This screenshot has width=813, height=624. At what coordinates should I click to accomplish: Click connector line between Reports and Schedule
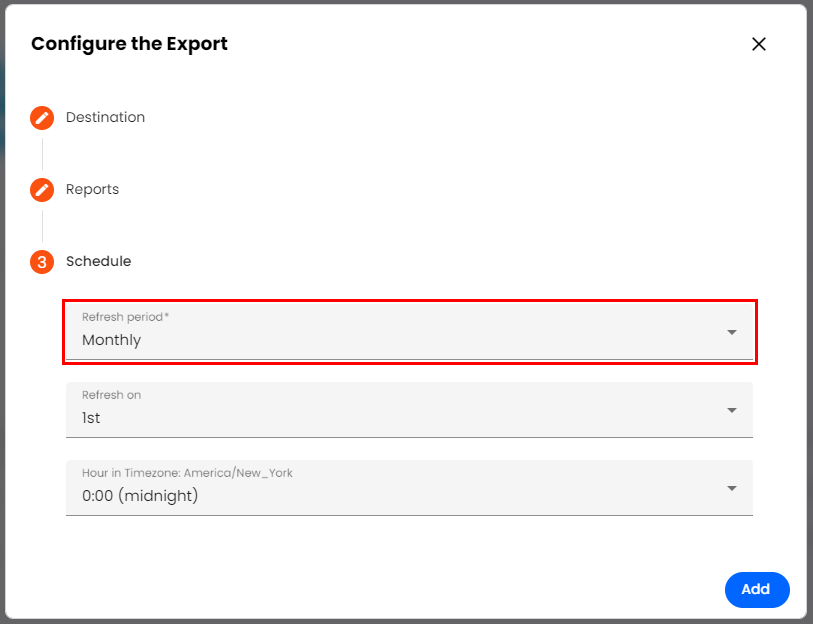coord(42,226)
